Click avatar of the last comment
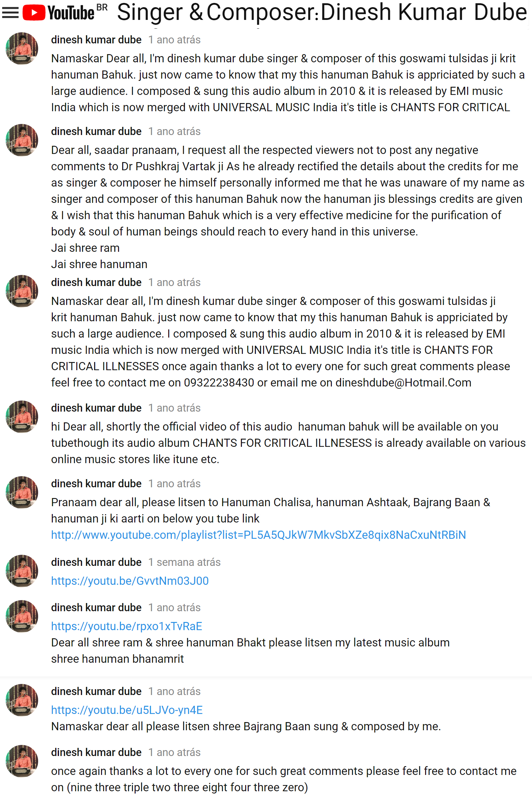Viewport: 532px width, 802px height. point(22,761)
